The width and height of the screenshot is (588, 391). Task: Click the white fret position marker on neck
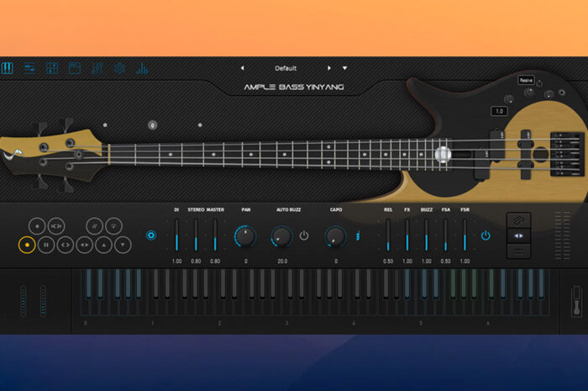[443, 154]
